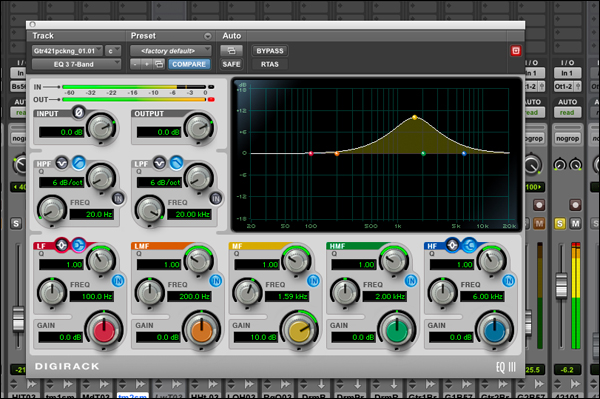This screenshot has width=600, height=399.
Task: Enable the LPF band IN button
Action: 216,199
